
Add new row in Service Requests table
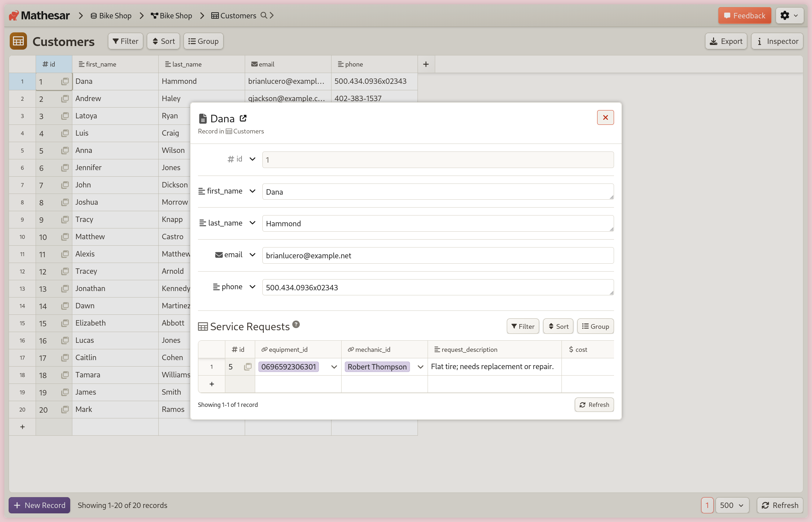pos(212,384)
